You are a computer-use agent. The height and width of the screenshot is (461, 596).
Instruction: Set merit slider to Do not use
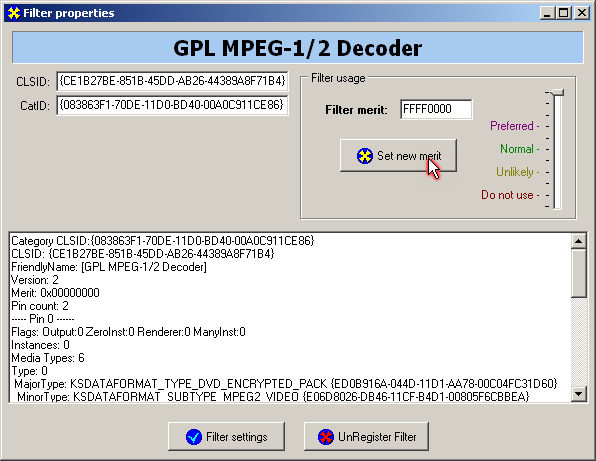pyautogui.click(x=557, y=195)
